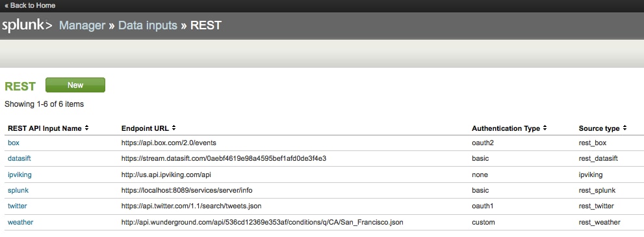Click the REST API Input Name header

(45, 128)
